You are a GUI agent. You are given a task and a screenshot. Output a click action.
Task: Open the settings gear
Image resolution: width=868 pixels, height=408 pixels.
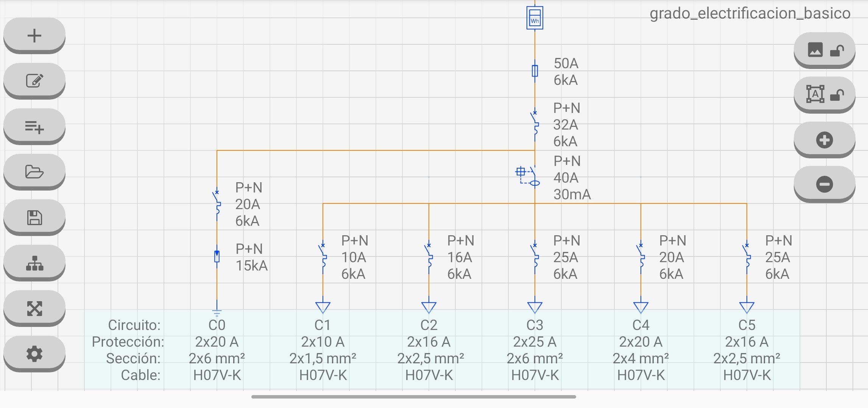tap(34, 353)
